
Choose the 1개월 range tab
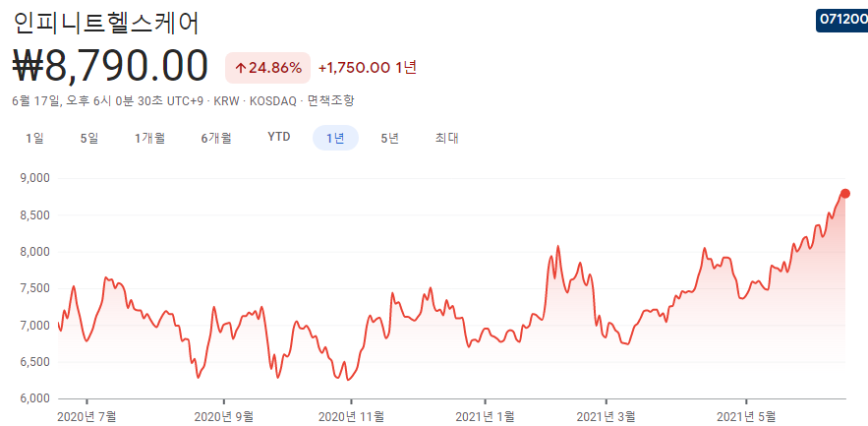click(150, 138)
